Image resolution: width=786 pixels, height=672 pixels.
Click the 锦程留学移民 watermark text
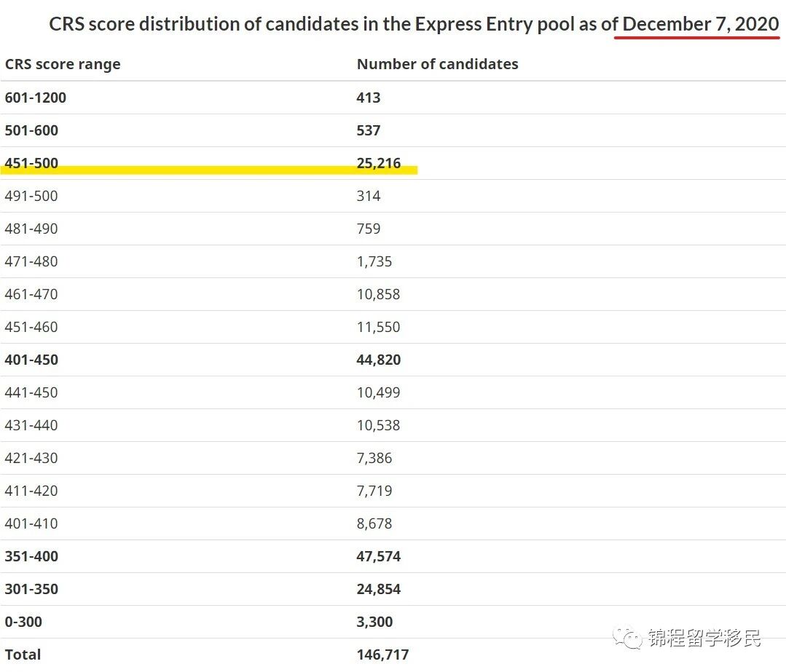tap(704, 639)
